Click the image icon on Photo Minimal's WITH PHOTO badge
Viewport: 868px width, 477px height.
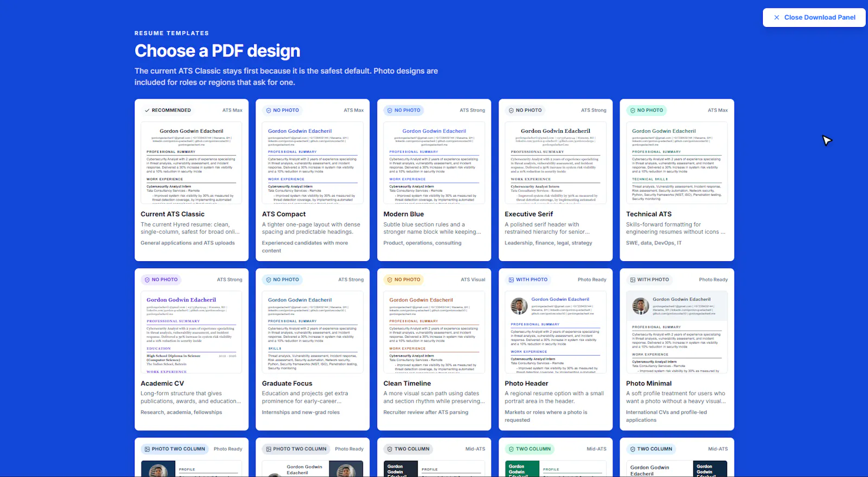point(633,280)
